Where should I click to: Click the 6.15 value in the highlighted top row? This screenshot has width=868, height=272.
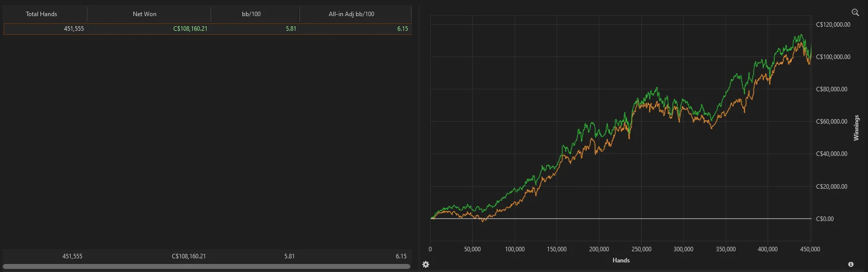[402, 29]
